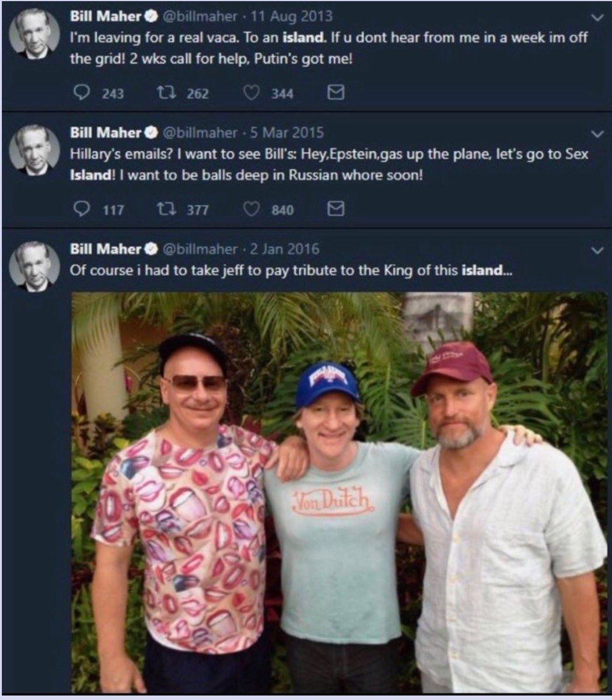Viewport: 612px width, 700px height.
Task: Click the avatar beside the 2015 tweet
Action: [x=34, y=150]
